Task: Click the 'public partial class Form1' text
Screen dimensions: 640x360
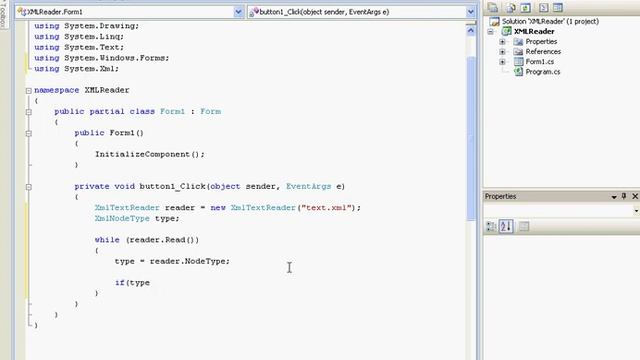Action: point(120,111)
